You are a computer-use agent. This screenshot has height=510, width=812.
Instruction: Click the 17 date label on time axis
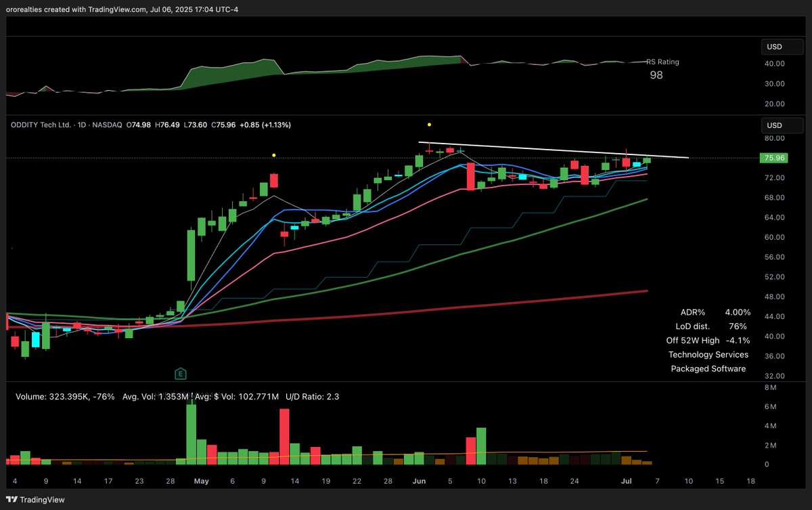(108, 481)
